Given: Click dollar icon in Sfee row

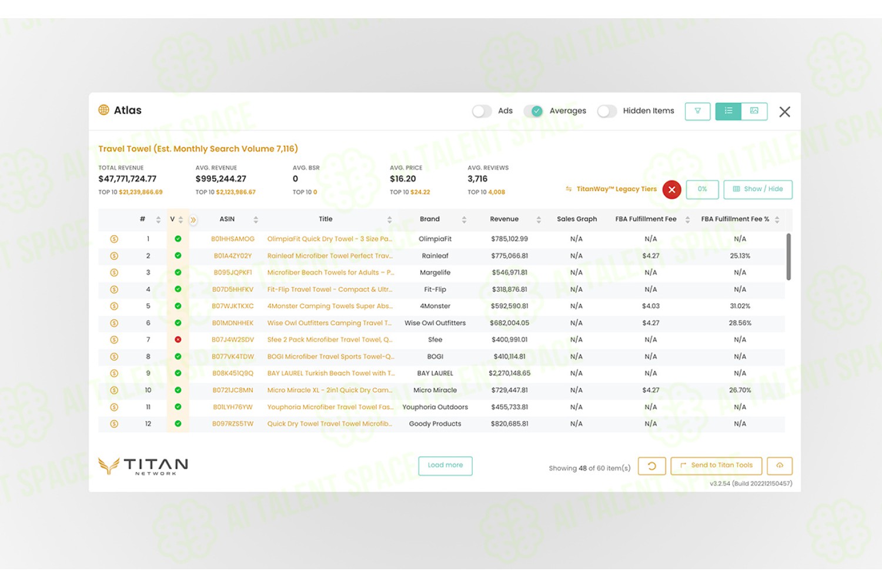Looking at the screenshot, I should click(x=114, y=340).
